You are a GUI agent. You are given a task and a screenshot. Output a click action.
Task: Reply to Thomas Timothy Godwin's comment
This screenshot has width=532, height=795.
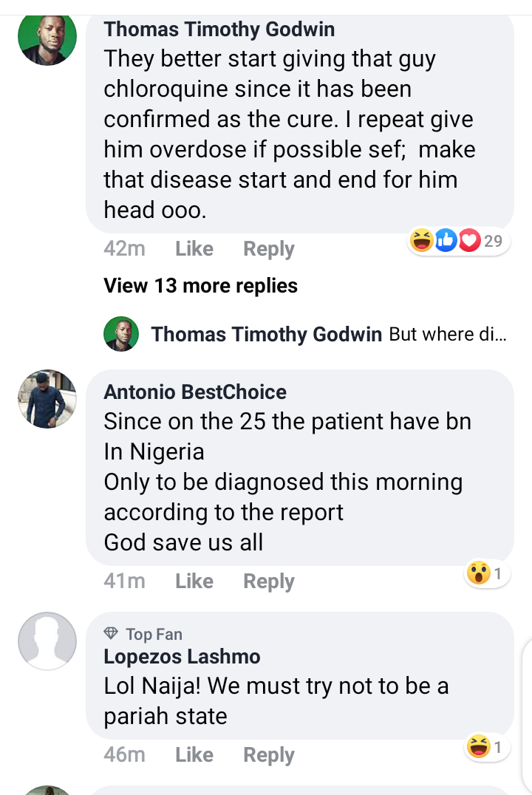[269, 250]
